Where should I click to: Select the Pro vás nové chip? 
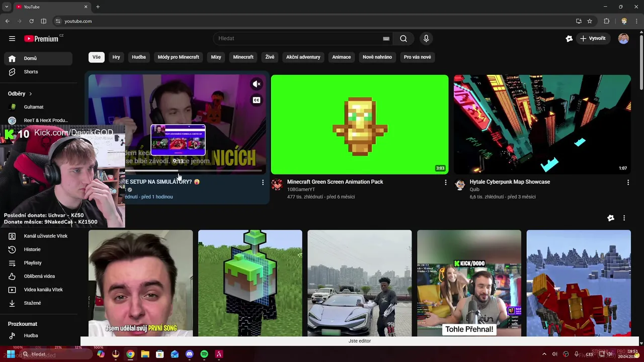click(418, 57)
